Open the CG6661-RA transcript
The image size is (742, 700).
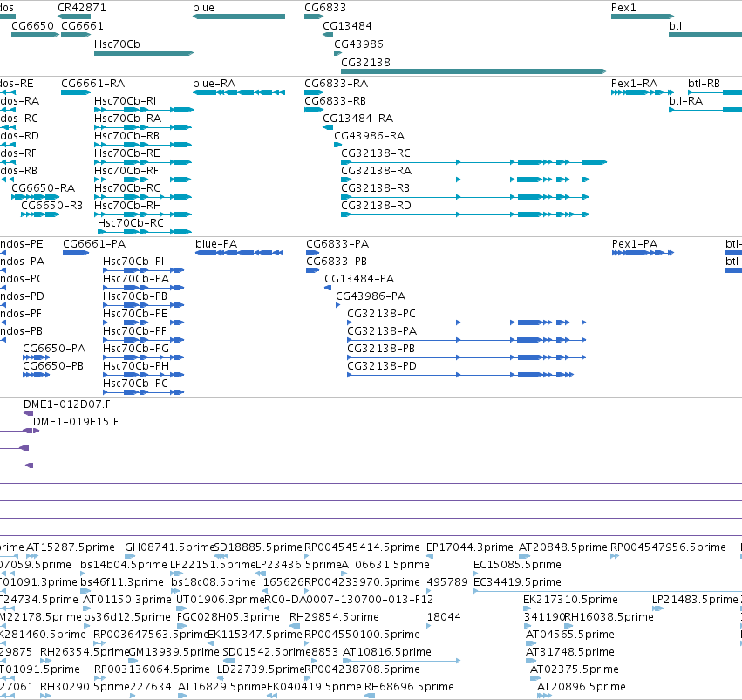click(x=92, y=84)
